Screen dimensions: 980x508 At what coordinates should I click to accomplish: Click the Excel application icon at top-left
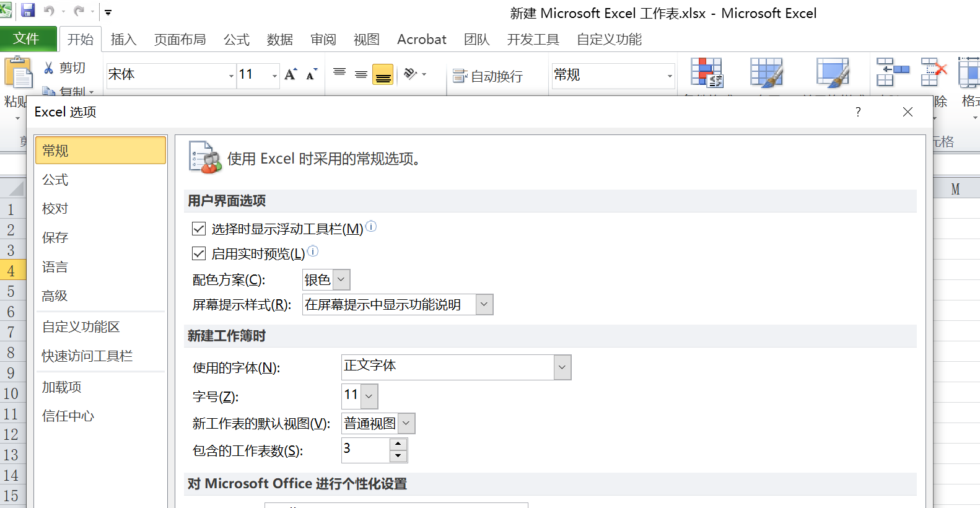6,10
